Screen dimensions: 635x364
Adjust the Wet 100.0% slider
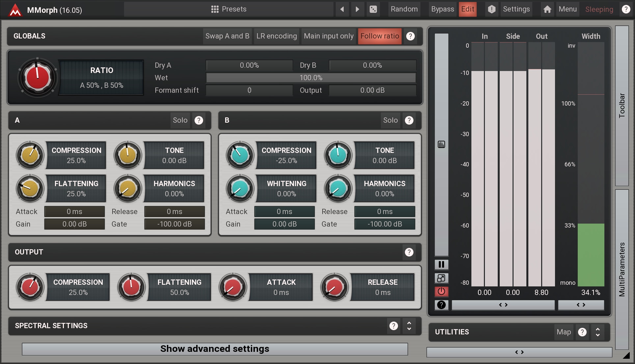tap(311, 78)
